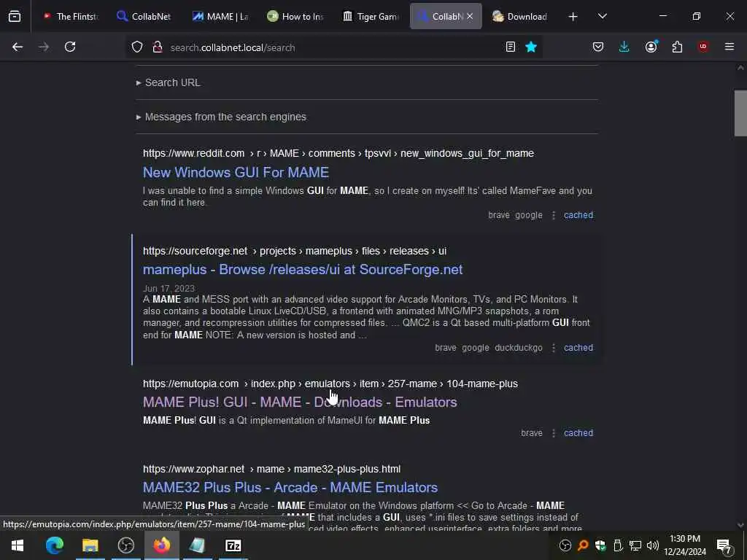Viewport: 747px width, 560px height.
Task: Open the notification center icon
Action: tap(724, 545)
